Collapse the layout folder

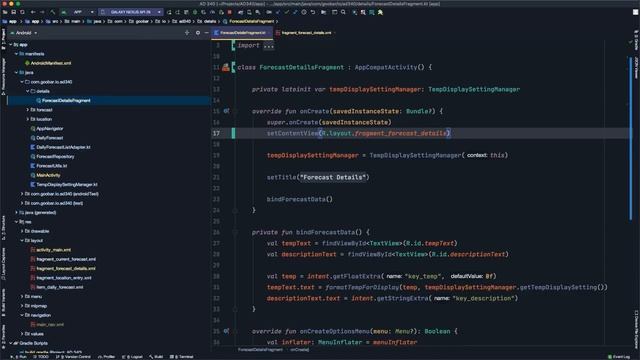[22, 240]
